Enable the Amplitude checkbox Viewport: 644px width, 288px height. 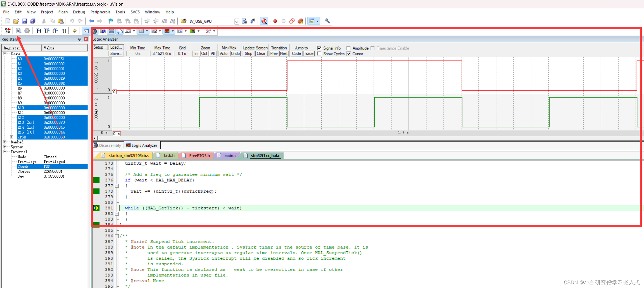pos(348,48)
